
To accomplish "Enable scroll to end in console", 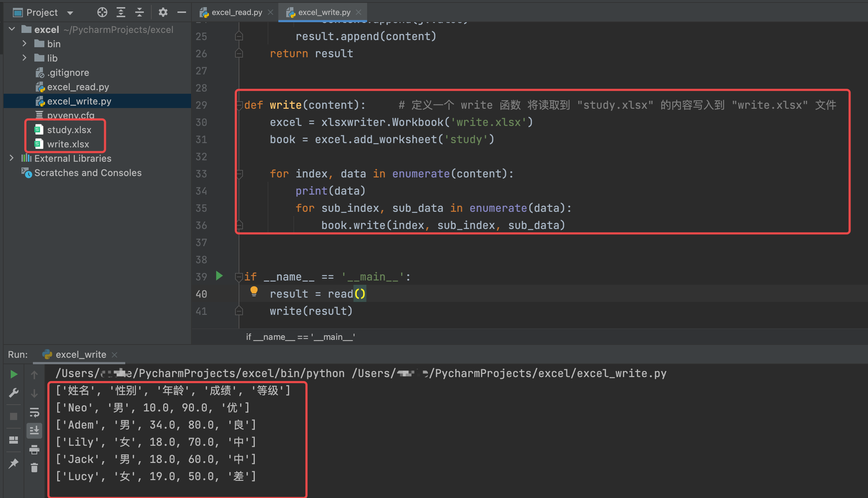I will pos(34,430).
